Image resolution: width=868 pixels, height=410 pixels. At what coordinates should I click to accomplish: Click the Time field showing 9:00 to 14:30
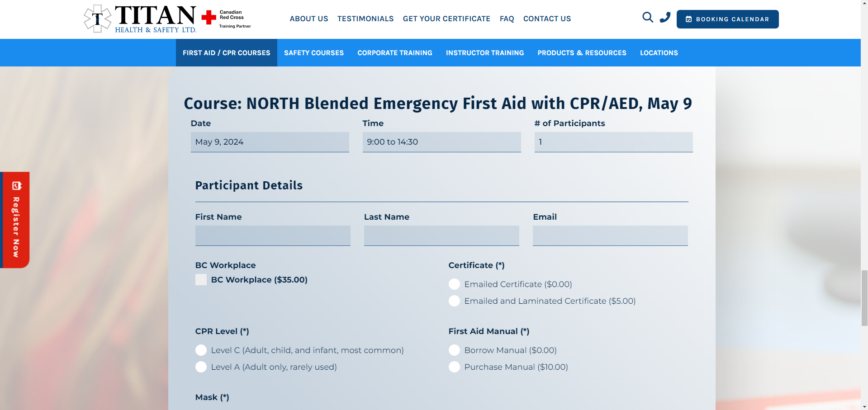(x=442, y=142)
